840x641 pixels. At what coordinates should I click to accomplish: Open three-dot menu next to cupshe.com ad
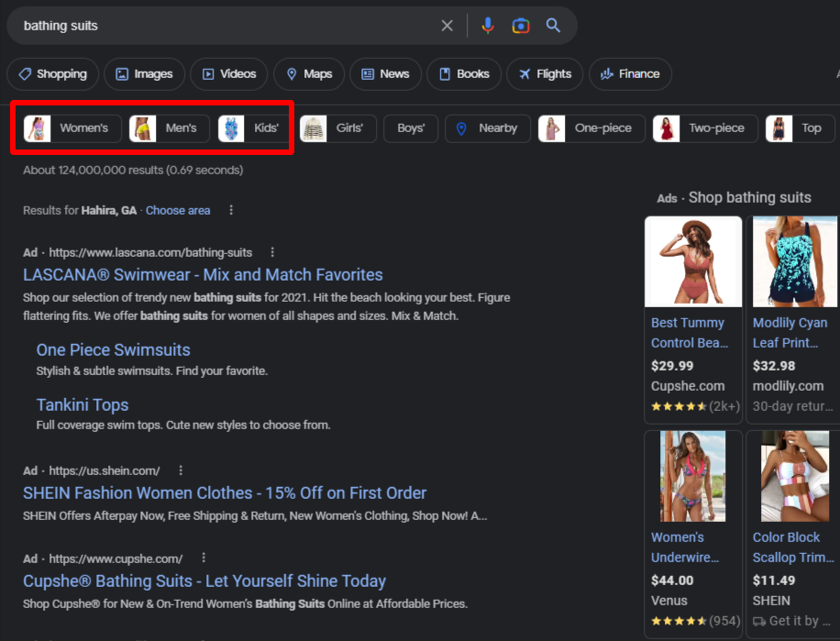click(x=204, y=558)
